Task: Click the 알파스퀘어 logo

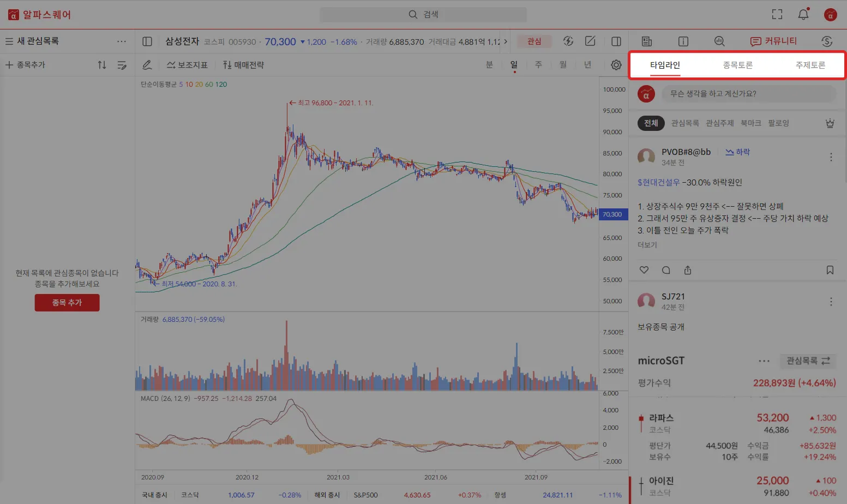Action: point(39,15)
